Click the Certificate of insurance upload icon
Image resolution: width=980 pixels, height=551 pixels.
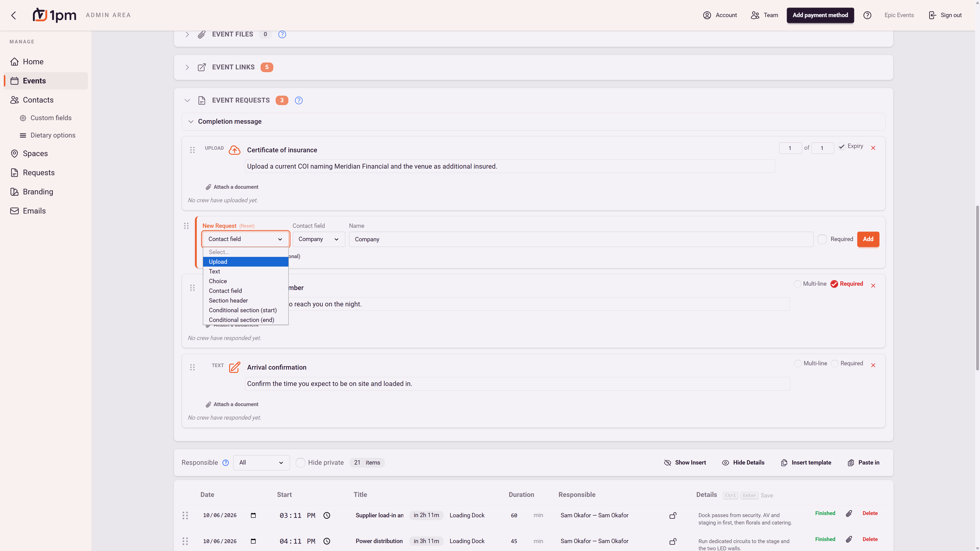[234, 150]
